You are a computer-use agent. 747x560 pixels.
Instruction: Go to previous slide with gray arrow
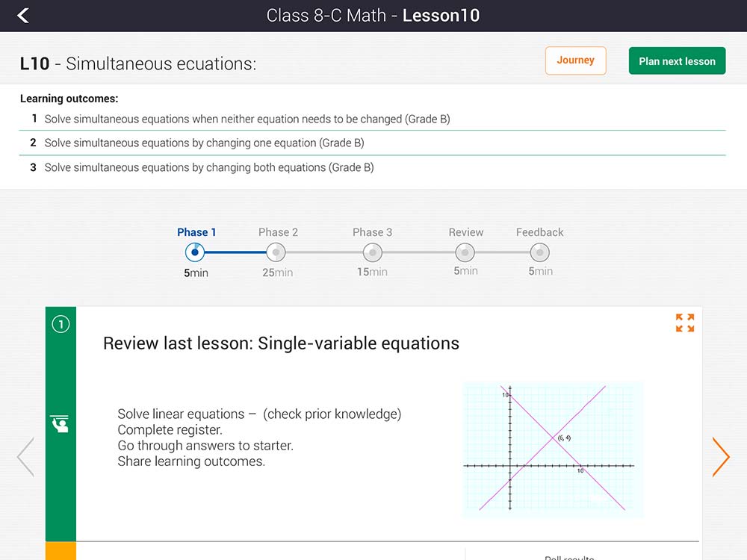click(26, 457)
